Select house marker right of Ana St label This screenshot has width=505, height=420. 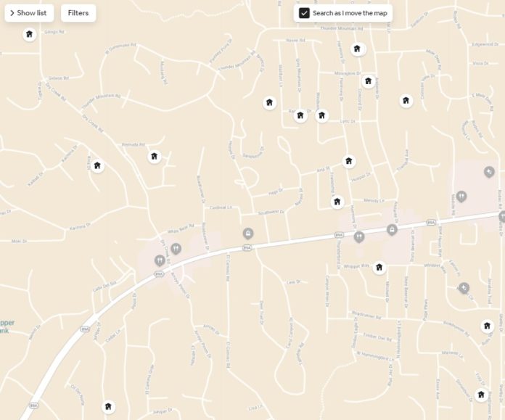(348, 161)
